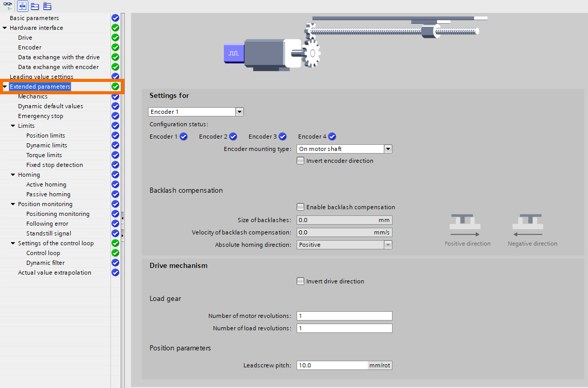This screenshot has height=388, width=588.
Task: Click the checkmark icon beside Encoder 4 label
Action: (332, 136)
